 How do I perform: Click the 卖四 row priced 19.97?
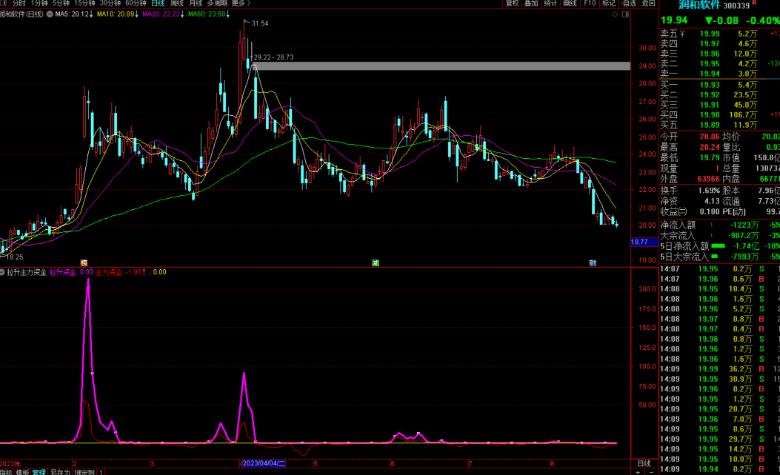pos(719,44)
